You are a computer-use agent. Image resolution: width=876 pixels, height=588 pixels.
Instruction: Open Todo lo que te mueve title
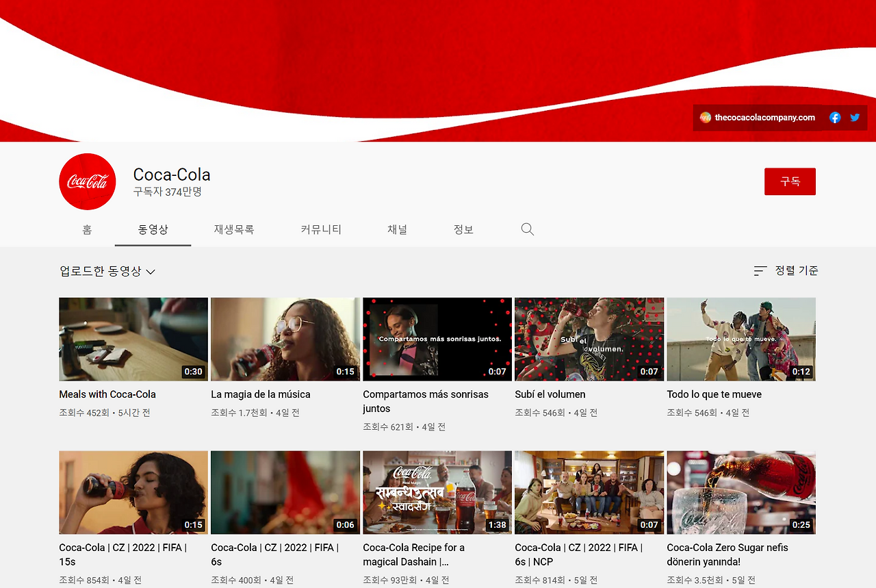point(714,394)
